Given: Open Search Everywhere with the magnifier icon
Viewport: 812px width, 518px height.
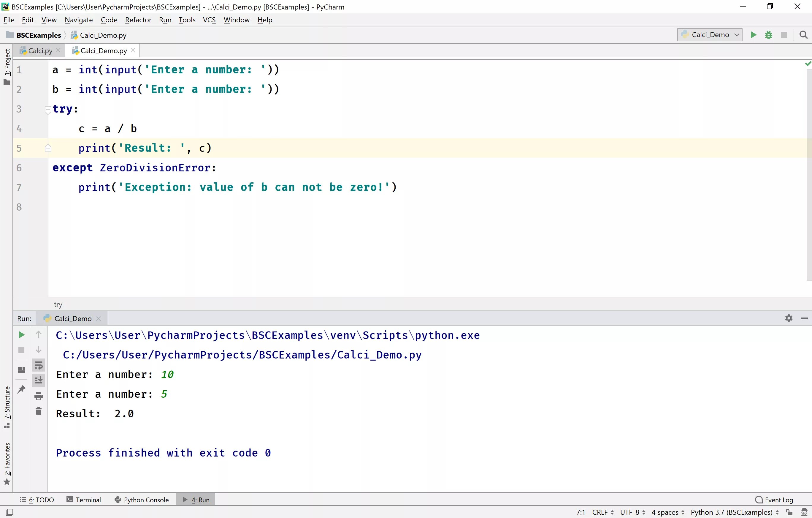Looking at the screenshot, I should (804, 35).
